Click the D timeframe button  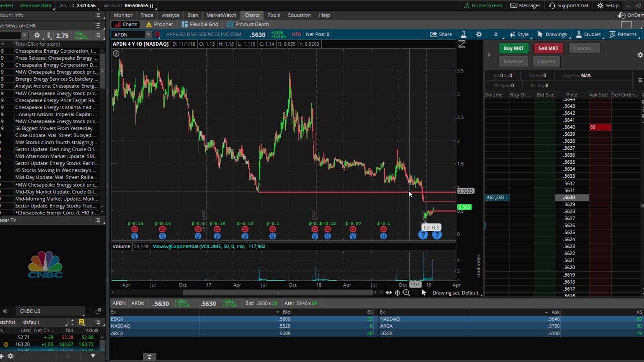496,34
